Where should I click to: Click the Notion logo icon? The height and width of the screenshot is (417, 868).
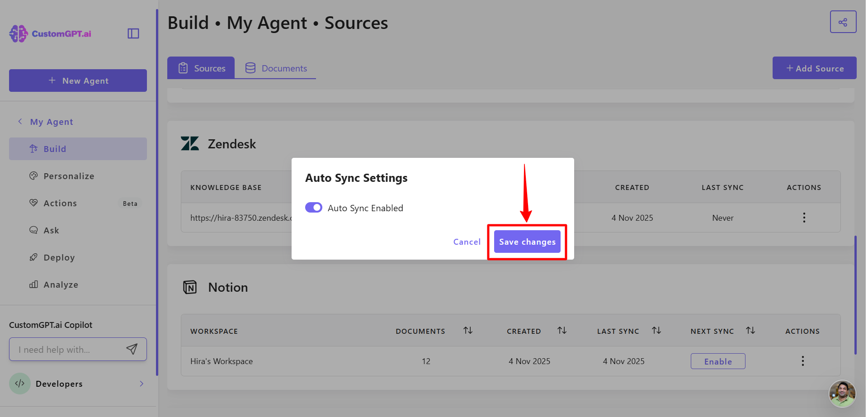coord(190,287)
